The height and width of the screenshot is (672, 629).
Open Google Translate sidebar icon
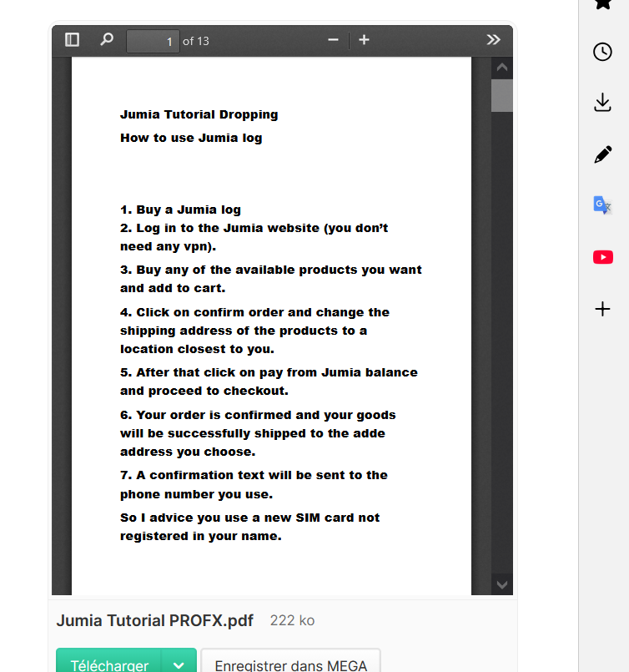coord(602,205)
